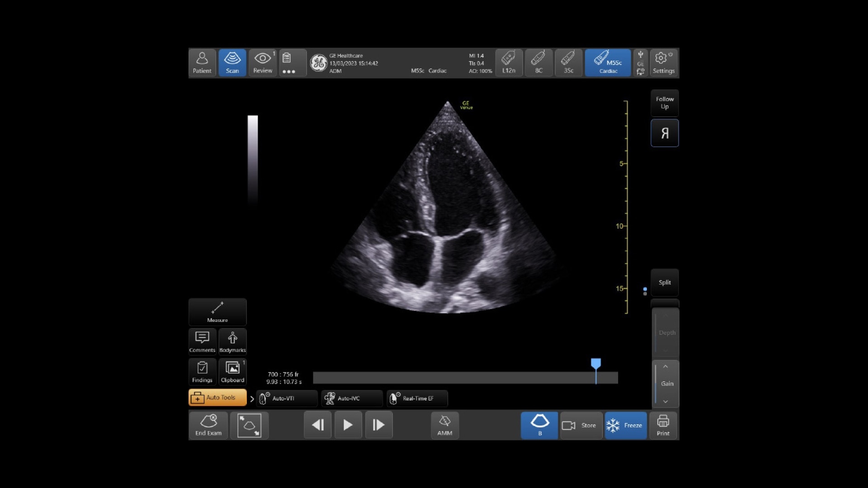
Task: Switch to Scan mode
Action: pos(232,63)
